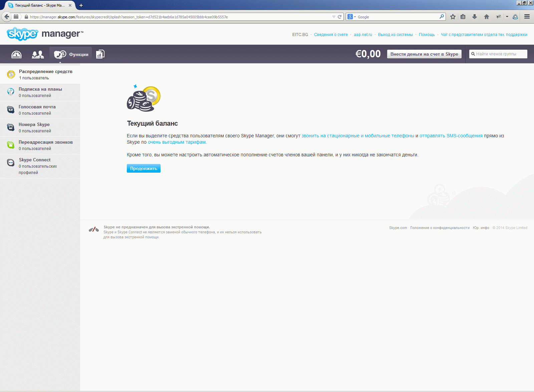Go to the browser home page icon
This screenshot has height=392, width=534.
click(487, 17)
